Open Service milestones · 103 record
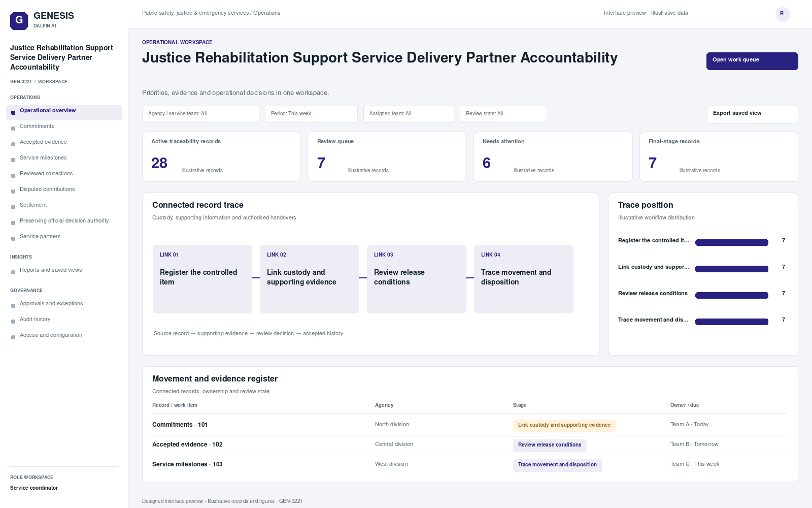Screen dimensions: 812x508 coord(470,465)
